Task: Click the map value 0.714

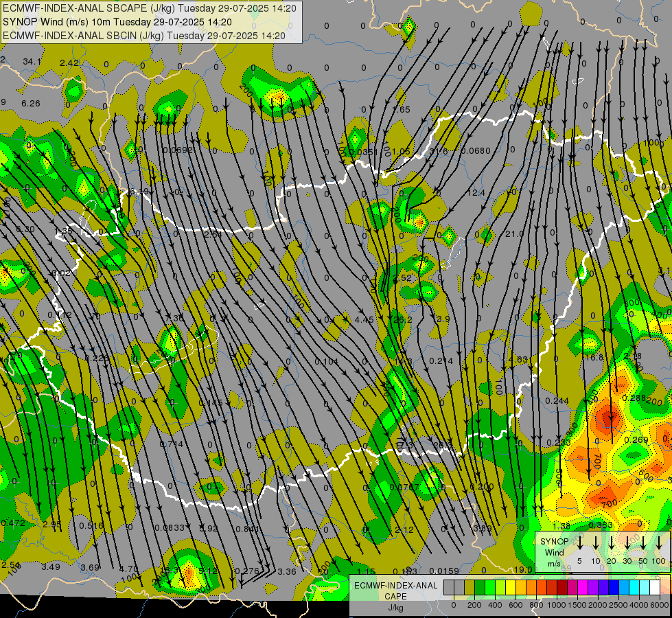Action: 172,444
